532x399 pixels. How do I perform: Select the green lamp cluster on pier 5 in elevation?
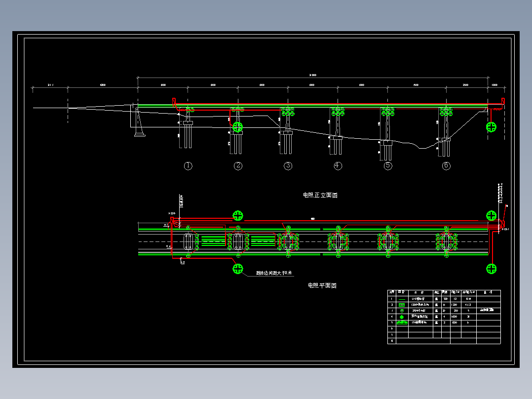pyautogui.click(x=388, y=112)
